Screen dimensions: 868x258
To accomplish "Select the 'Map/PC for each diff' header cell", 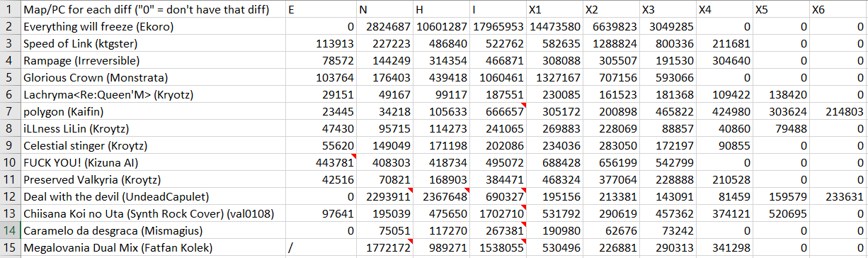I will click(x=152, y=10).
